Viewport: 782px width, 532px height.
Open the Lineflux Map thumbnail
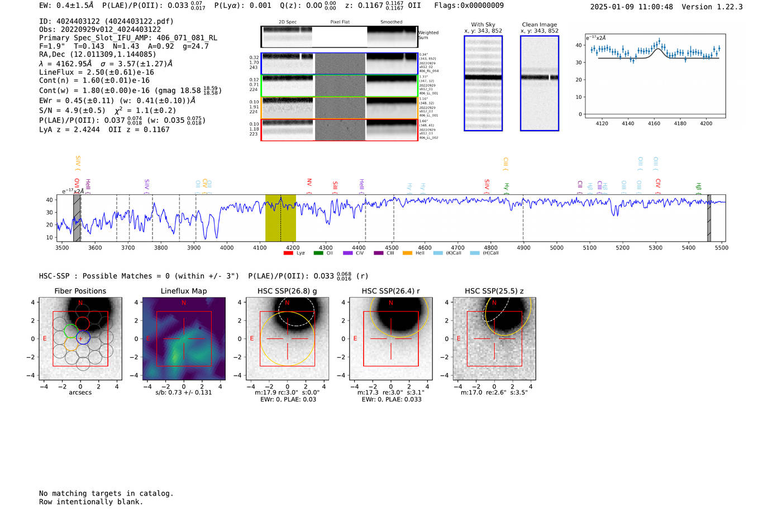(x=184, y=339)
